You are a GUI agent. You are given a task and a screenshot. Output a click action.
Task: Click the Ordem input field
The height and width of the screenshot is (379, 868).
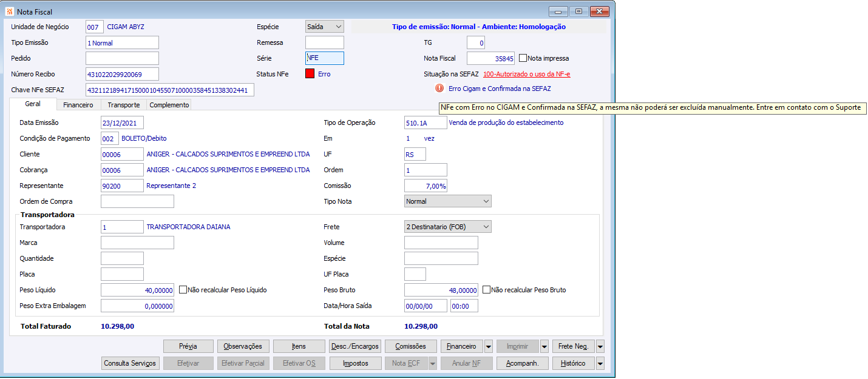pyautogui.click(x=426, y=170)
